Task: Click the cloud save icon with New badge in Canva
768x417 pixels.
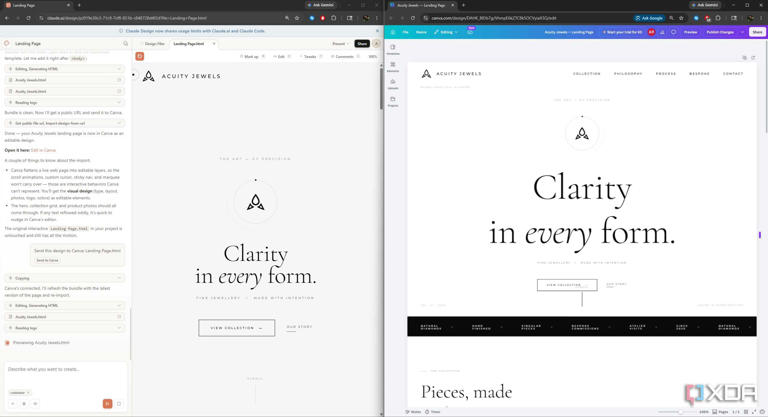Action: click(x=470, y=32)
